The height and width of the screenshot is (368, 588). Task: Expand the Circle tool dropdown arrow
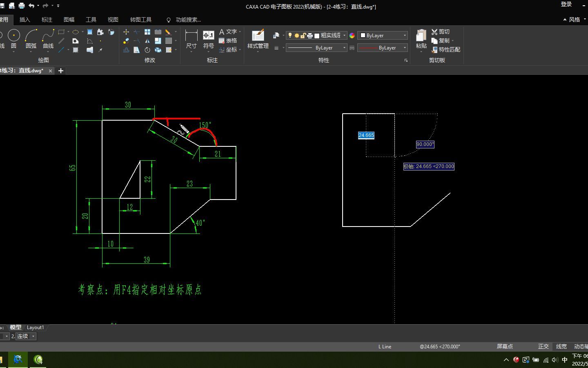pos(13,52)
